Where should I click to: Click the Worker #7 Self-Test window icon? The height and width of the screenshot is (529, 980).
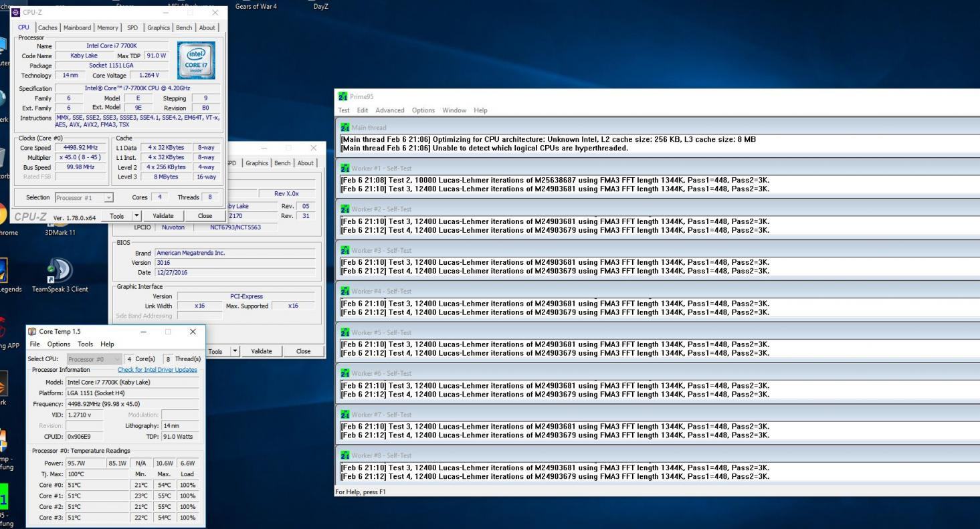pos(345,415)
